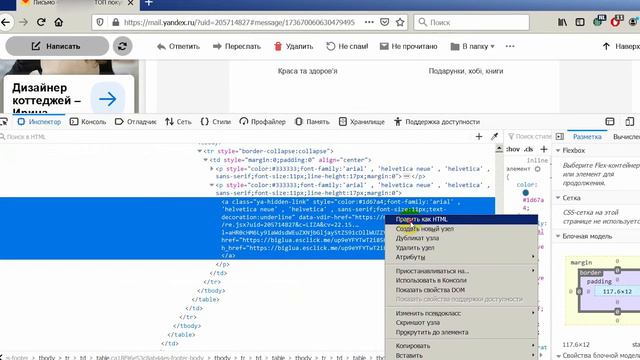Open the Отладчик tab
640x360 pixels.
(x=136, y=122)
